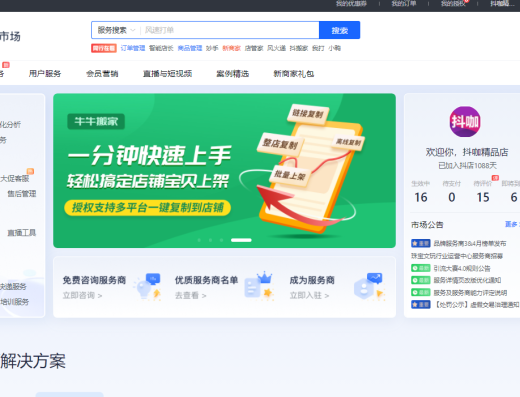Click the 牛牛搬家 tag on the banner
The height and width of the screenshot is (397, 520).
pyautogui.click(x=96, y=121)
